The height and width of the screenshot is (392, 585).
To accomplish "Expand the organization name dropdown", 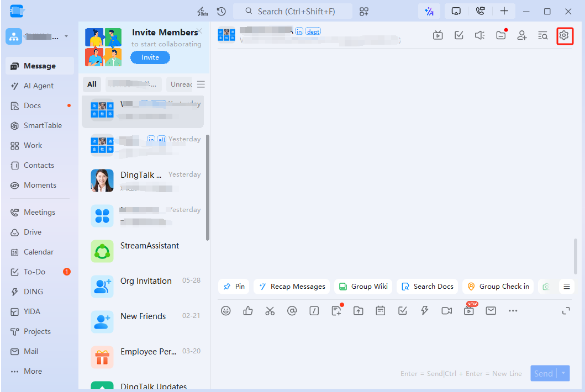I will pyautogui.click(x=66, y=36).
